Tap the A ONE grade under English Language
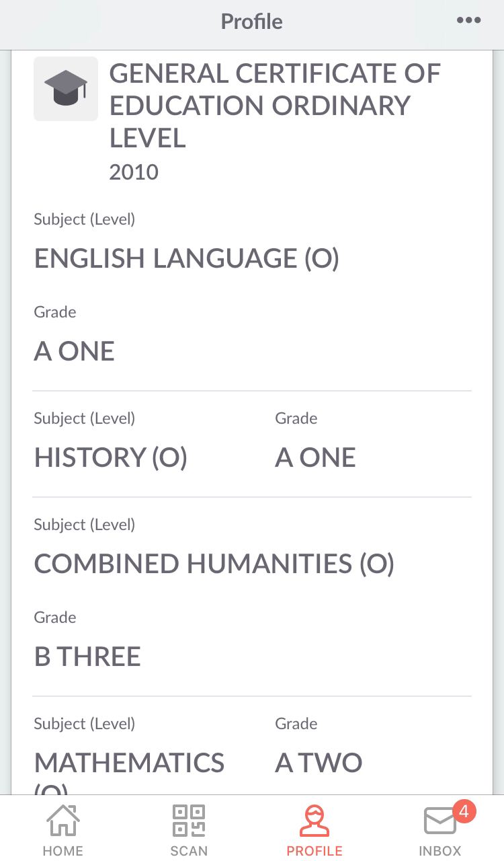Screen dimensions: 504x861 [75, 351]
